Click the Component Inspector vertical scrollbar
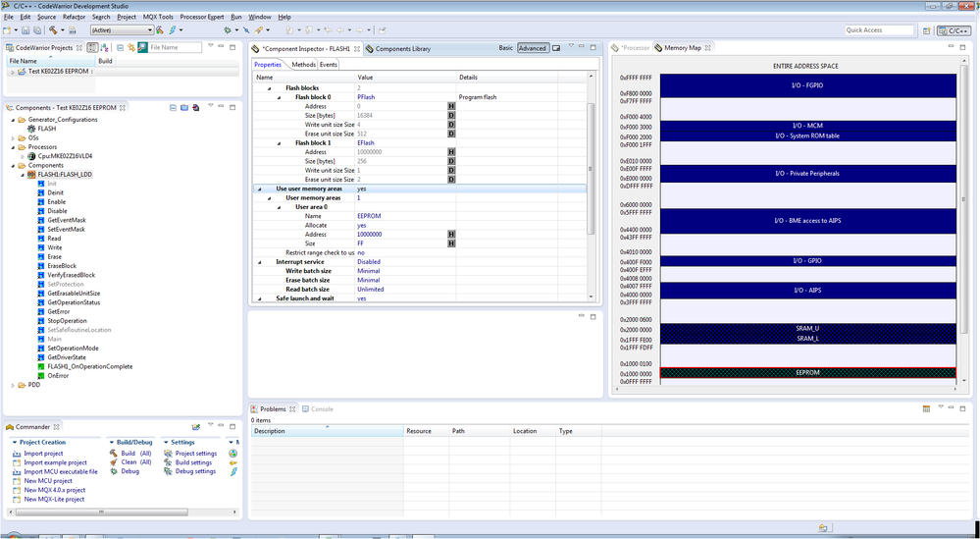Viewport: 980px width, 539px height. 591,169
